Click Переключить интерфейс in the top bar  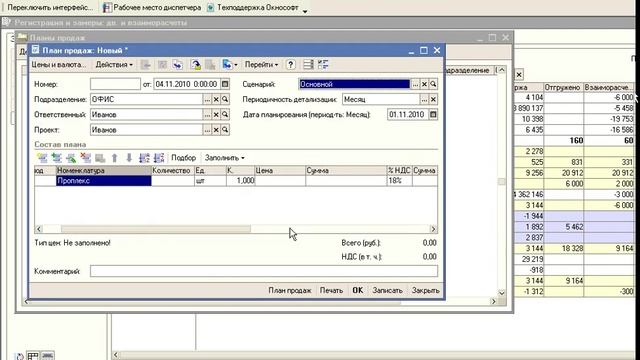coord(50,7)
